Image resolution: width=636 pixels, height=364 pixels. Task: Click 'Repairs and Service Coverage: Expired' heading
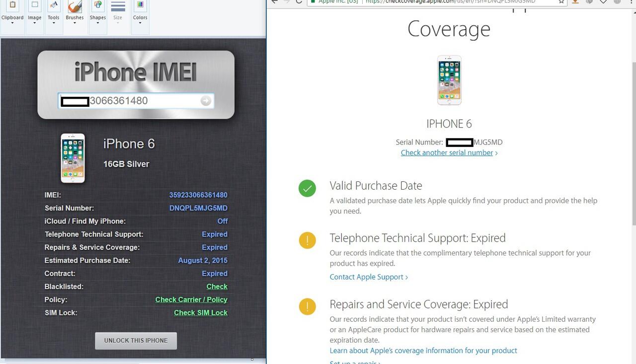[419, 304]
